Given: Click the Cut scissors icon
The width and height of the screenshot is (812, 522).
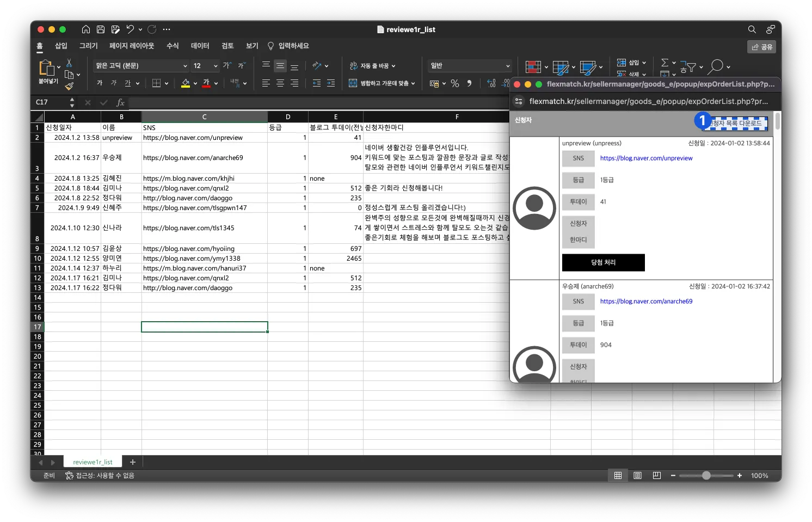Looking at the screenshot, I should [69, 63].
